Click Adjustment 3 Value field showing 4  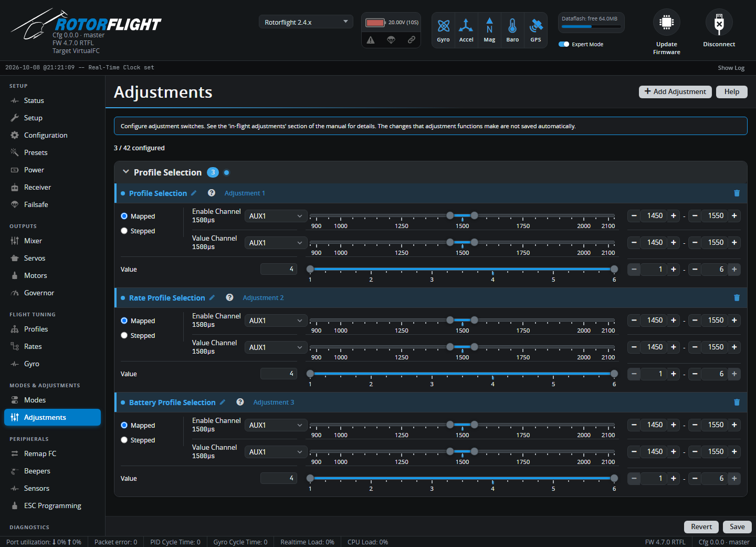(x=279, y=478)
